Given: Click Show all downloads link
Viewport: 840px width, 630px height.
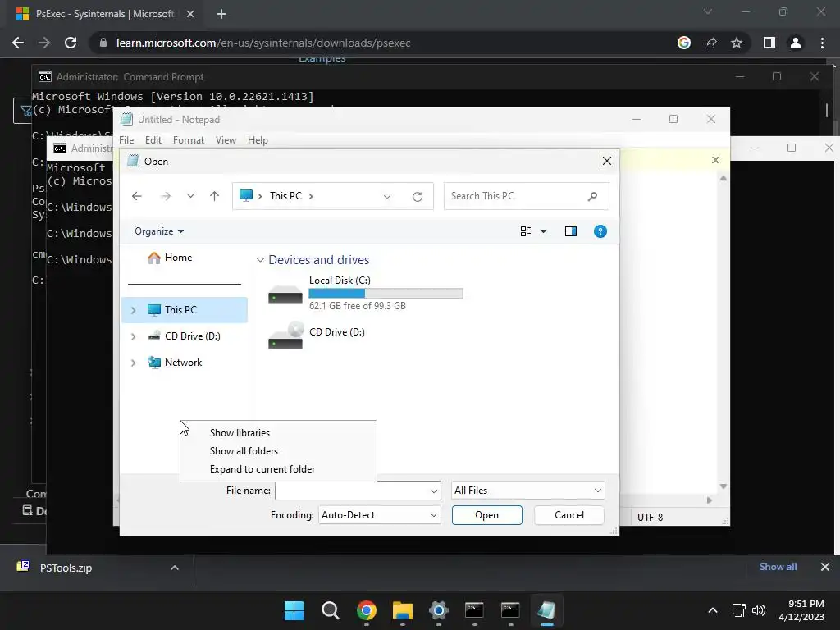Looking at the screenshot, I should pos(778,567).
